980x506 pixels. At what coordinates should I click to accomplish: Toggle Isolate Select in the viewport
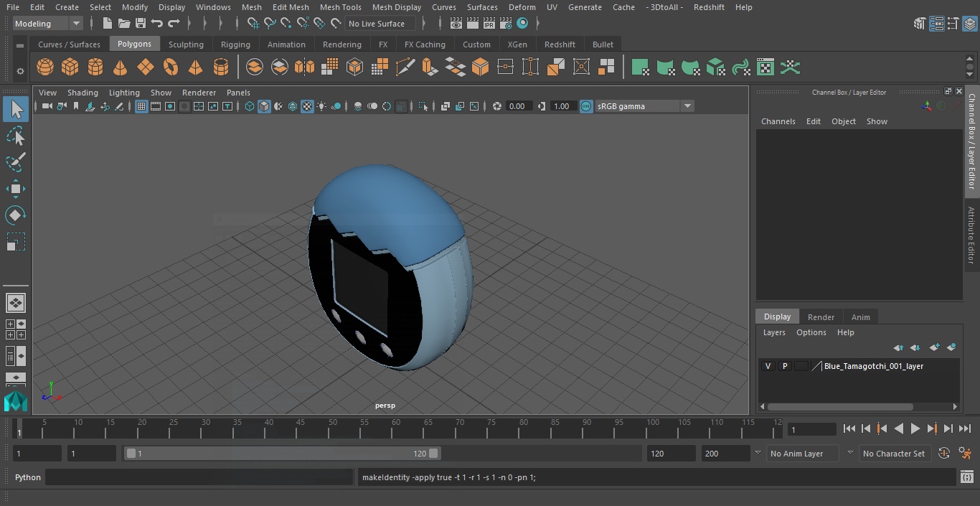point(423,106)
